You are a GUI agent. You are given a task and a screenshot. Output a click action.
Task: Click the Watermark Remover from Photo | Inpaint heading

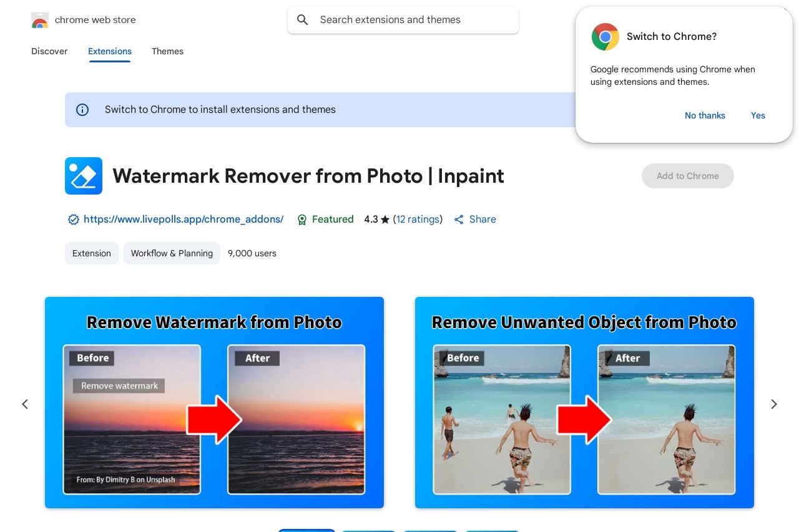tap(308, 176)
